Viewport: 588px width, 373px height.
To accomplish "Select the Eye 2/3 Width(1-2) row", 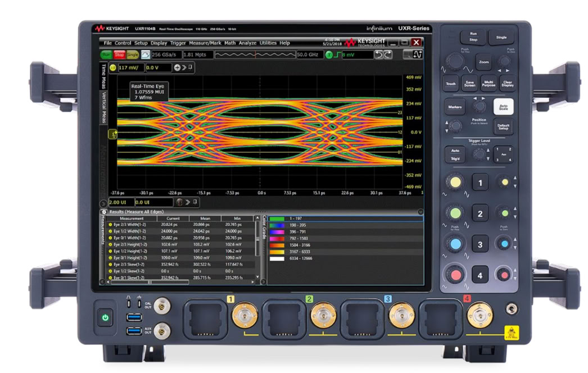I will (181, 225).
